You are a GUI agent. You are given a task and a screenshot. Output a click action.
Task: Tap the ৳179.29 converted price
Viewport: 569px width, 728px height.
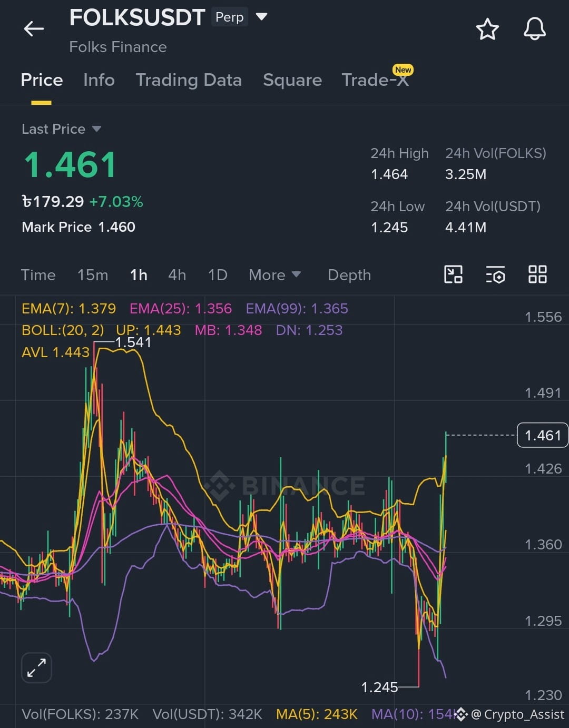(x=53, y=202)
